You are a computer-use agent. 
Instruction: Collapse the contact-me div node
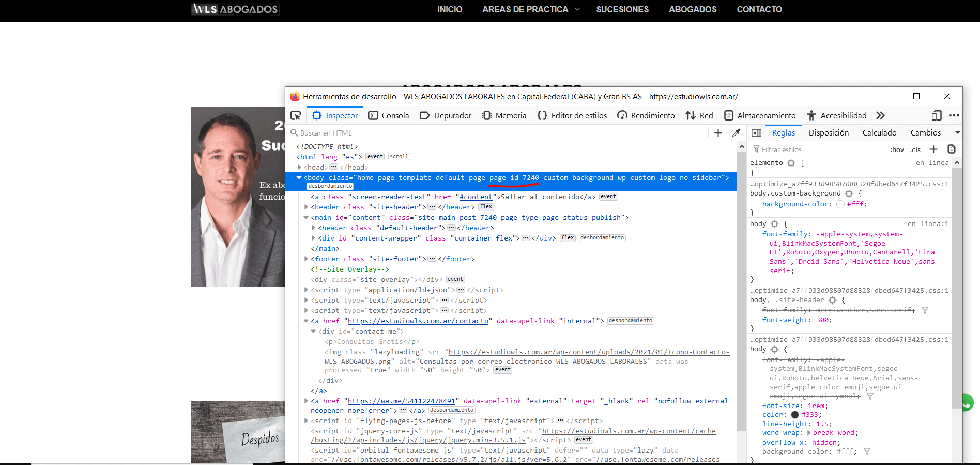pos(313,331)
